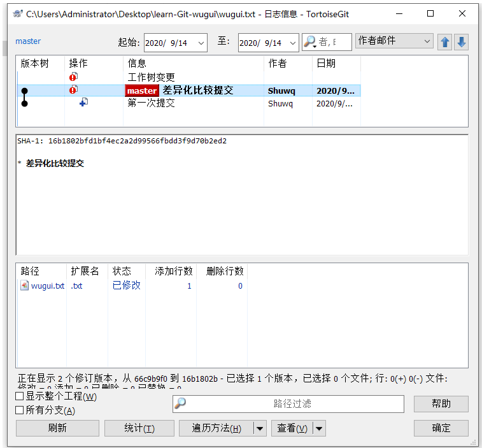Click the date cell of 第一次提交 row
Image resolution: width=482 pixels, height=448 pixels.
point(334,104)
